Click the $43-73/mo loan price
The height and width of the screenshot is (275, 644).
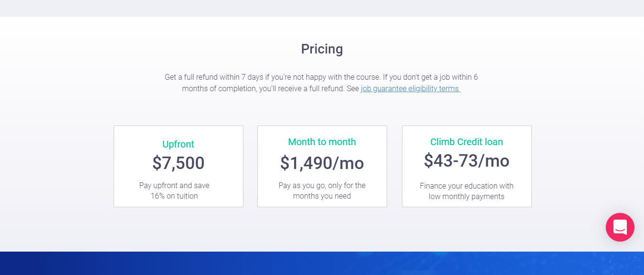coord(466,160)
